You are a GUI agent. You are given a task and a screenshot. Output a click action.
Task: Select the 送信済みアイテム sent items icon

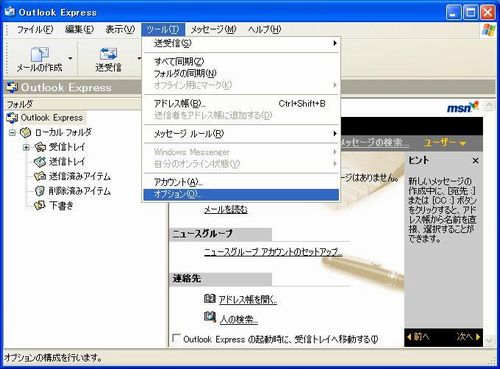pos(40,176)
